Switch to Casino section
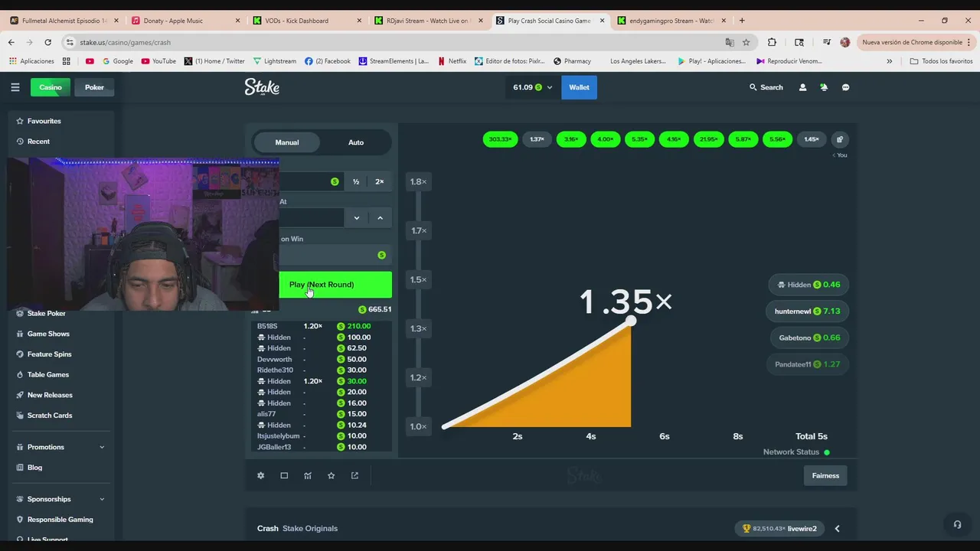 pyautogui.click(x=51, y=87)
